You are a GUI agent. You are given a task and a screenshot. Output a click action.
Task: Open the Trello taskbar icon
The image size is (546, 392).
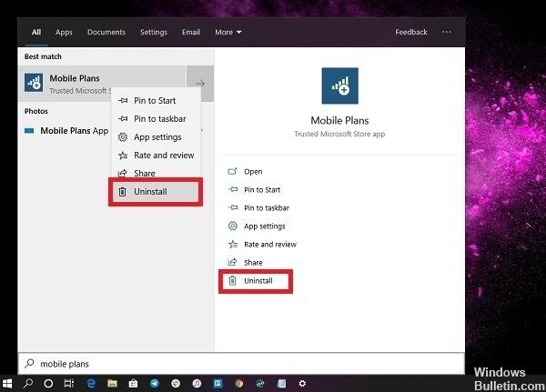(218, 384)
